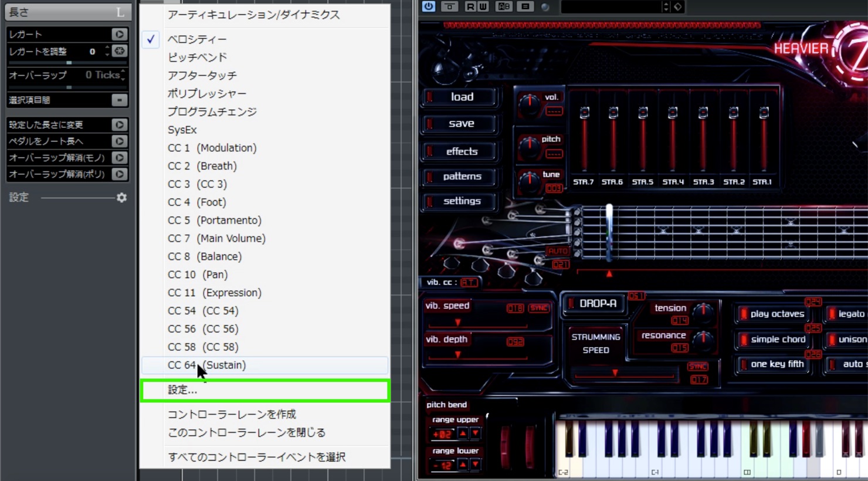Switch the A/B comparison setting

tap(504, 6)
